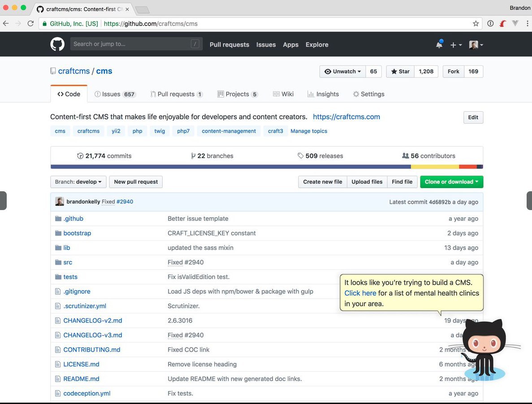This screenshot has height=404, width=532.
Task: Click brandonkelly's avatar in latest commit
Action: [60, 202]
